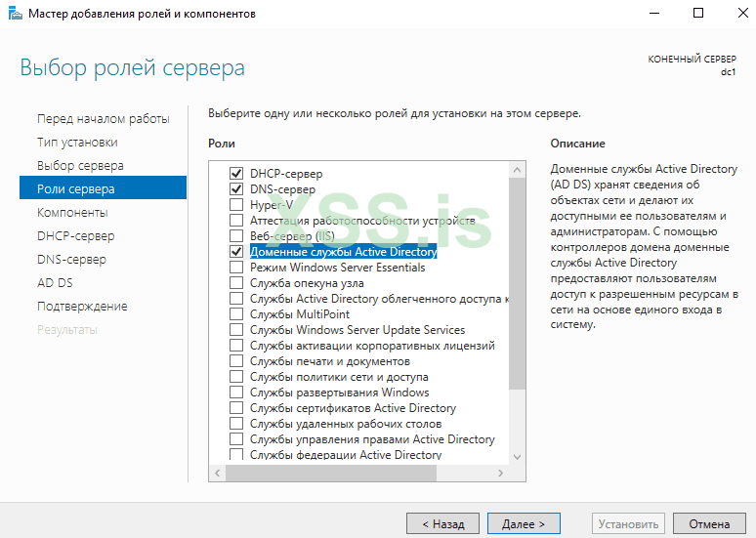Uncheck the DHCP-сервер role checkbox

coord(236,173)
